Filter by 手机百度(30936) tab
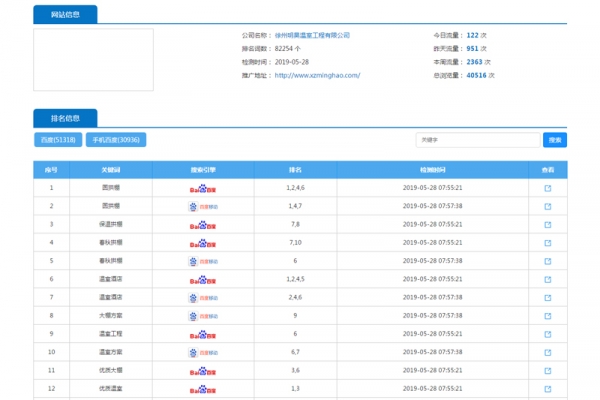This screenshot has width=600, height=400. (x=116, y=140)
